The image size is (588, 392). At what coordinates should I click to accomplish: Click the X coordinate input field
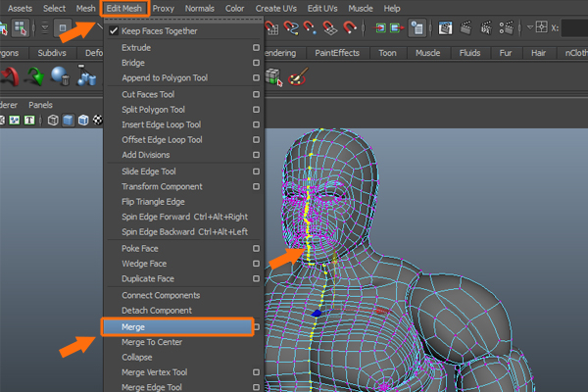[573, 28]
